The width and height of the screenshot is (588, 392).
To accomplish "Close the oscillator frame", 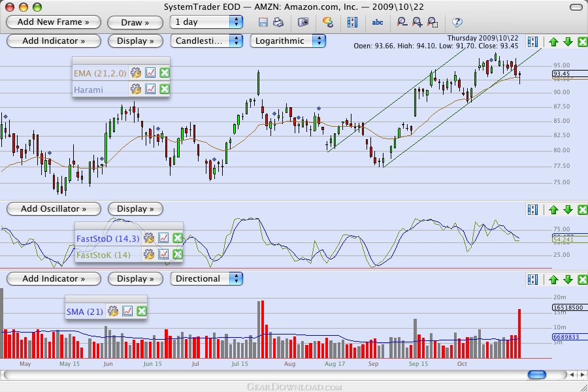I will click(x=582, y=209).
